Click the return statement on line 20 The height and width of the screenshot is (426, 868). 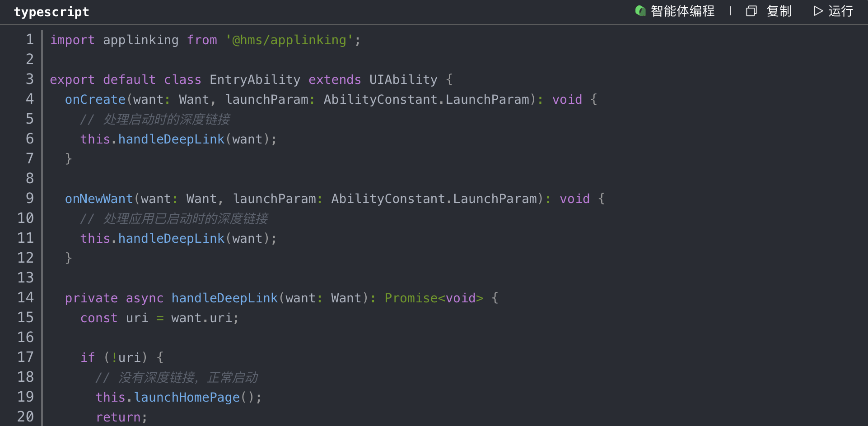pos(121,417)
